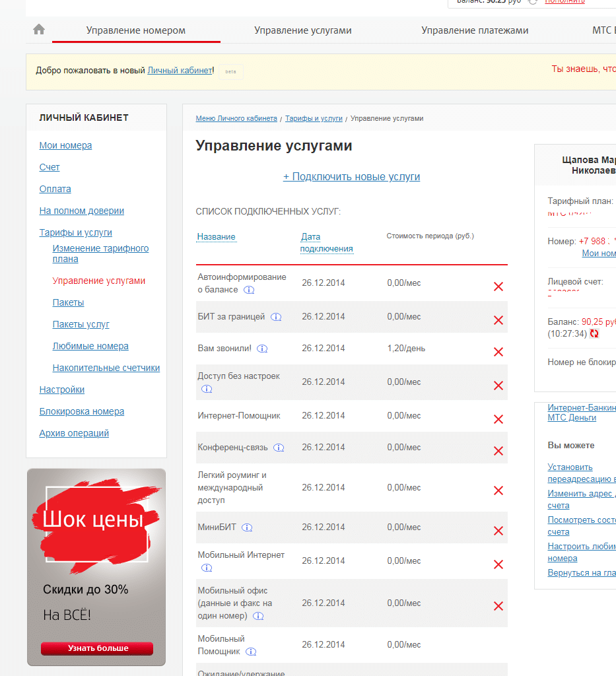Image resolution: width=616 pixels, height=676 pixels.
Task: Refresh balance using the red refresh icon
Action: (x=594, y=334)
